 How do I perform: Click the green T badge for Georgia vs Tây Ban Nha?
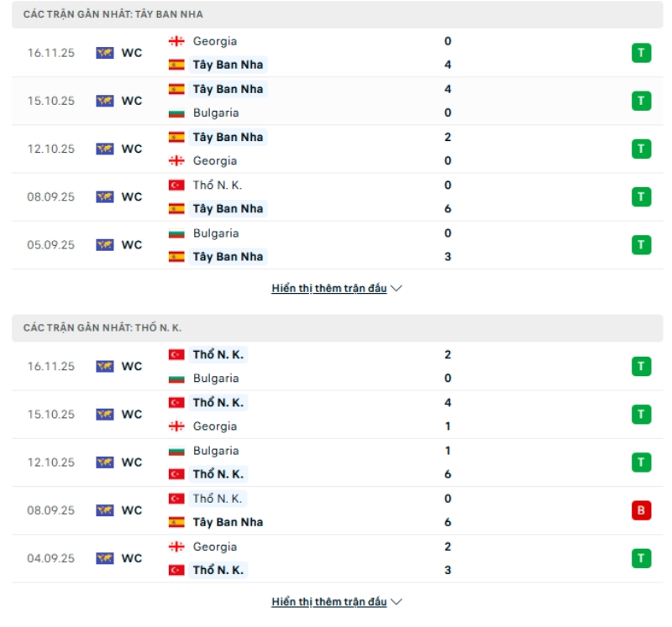[x=641, y=53]
